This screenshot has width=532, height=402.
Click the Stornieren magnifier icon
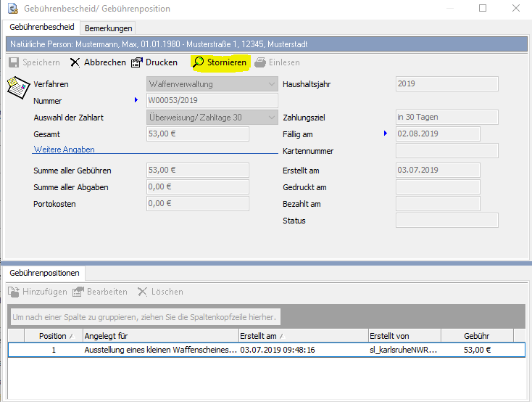click(x=198, y=62)
